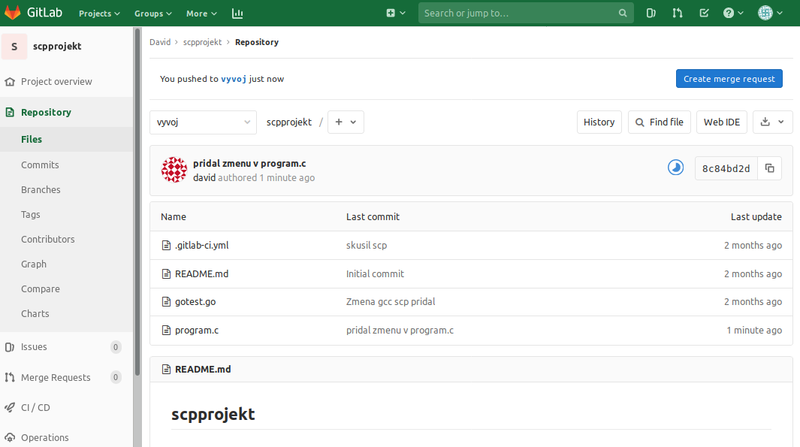800x447 pixels.
Task: Click Zmena gcc scp pridal commit message
Action: pyautogui.click(x=390, y=302)
